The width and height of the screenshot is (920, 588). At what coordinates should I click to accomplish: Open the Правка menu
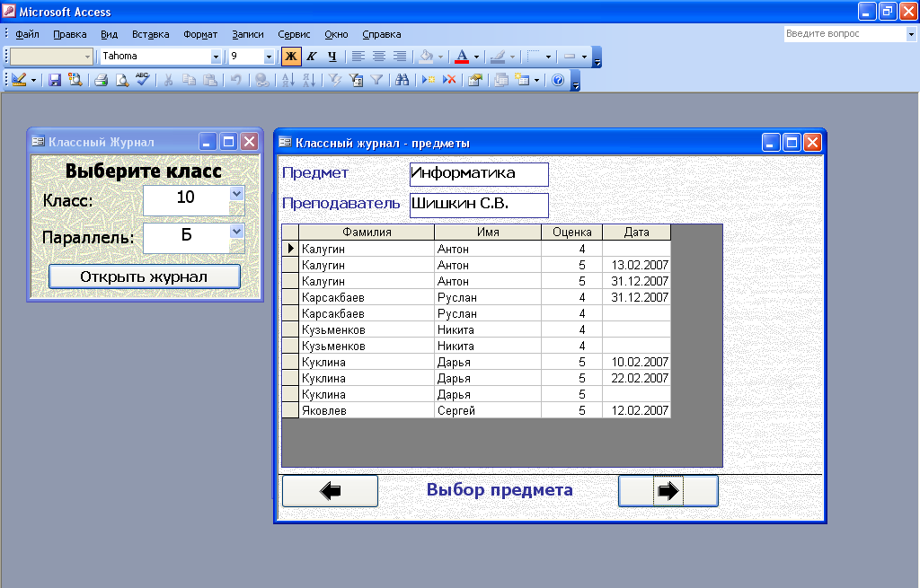(x=70, y=35)
